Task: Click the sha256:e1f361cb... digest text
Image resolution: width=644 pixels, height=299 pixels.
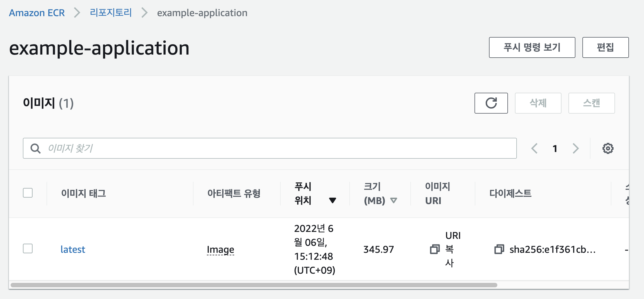Action: pyautogui.click(x=553, y=249)
